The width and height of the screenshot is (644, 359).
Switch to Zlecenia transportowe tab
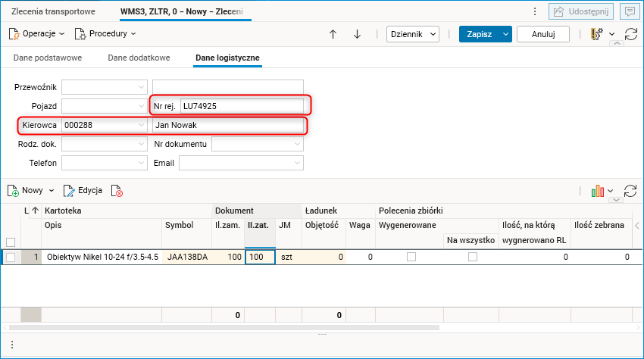53,11
